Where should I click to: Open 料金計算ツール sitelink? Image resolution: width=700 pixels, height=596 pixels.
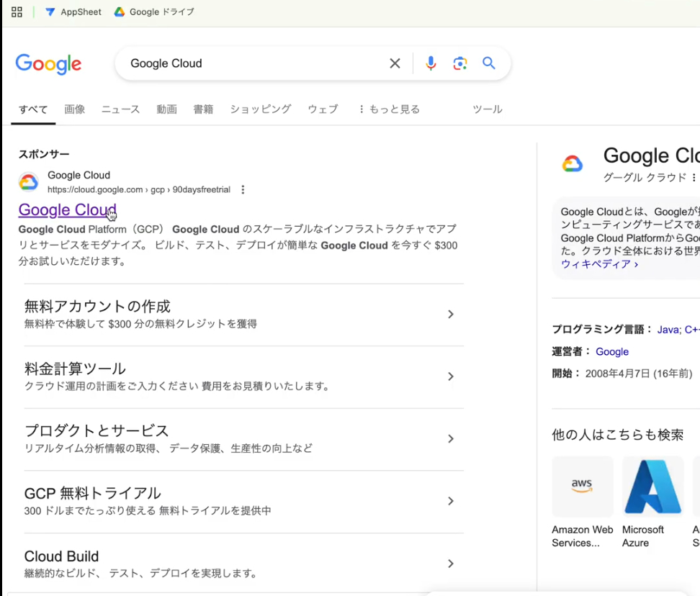click(75, 369)
